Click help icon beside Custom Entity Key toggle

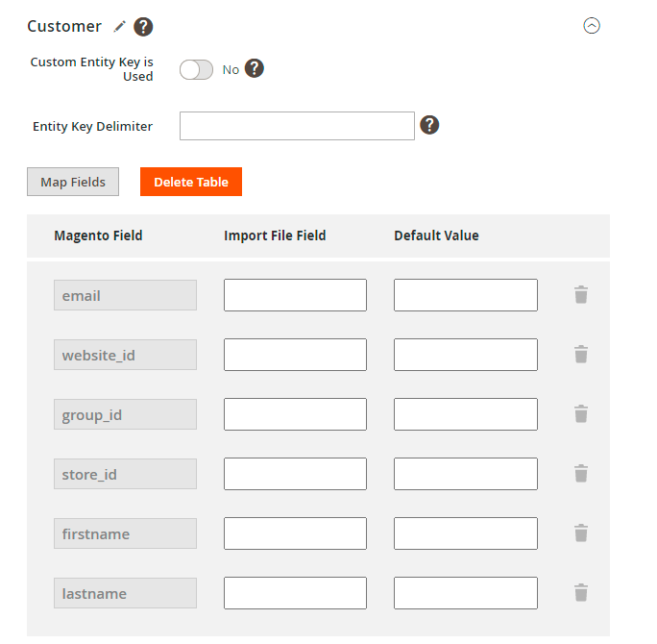coord(255,68)
